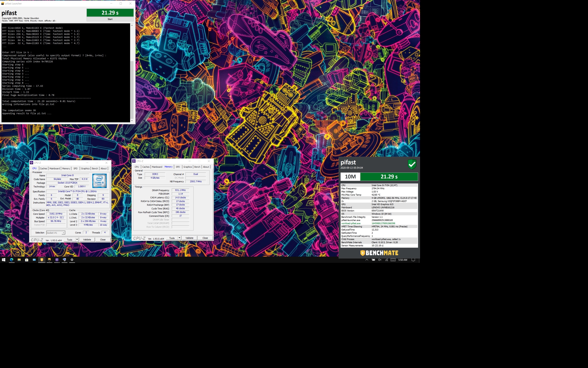Open Microsoft Store from the taskbar
Viewport: 588px width, 368px height.
[27, 260]
